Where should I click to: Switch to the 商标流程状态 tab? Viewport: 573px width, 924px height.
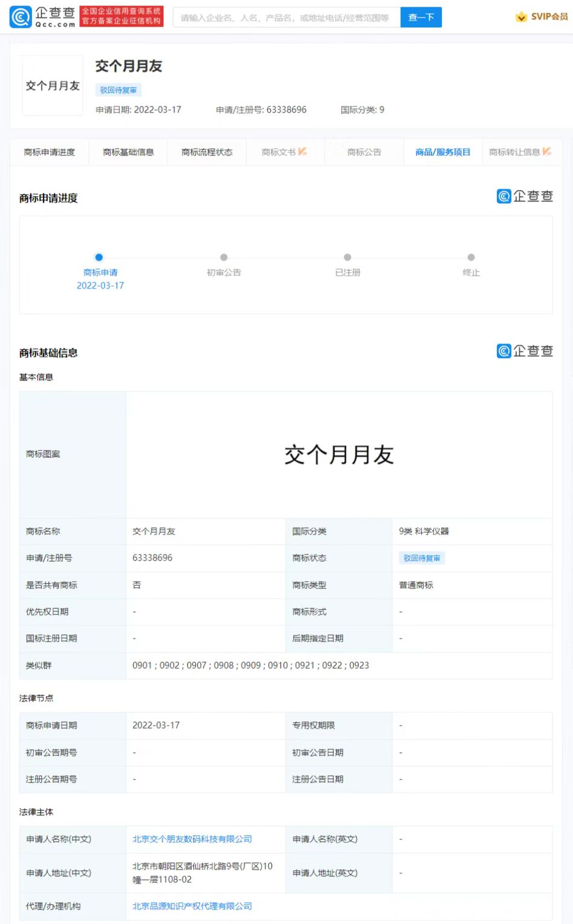[206, 152]
